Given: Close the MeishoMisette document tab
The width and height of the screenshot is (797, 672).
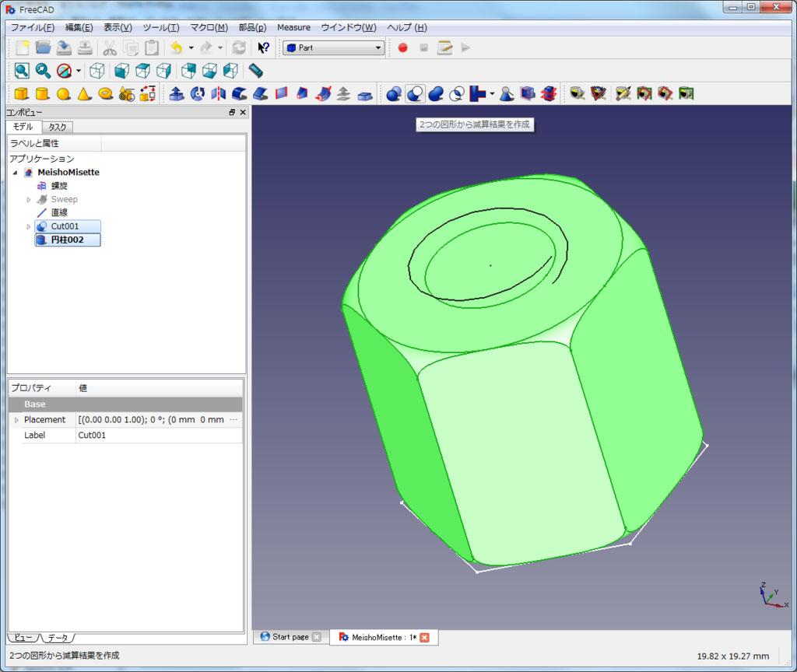Looking at the screenshot, I should coord(424,638).
